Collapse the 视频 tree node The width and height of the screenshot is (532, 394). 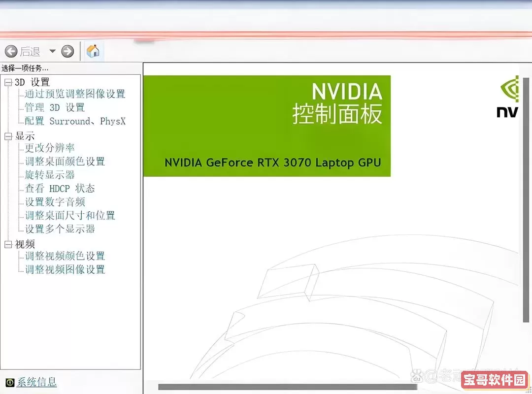point(8,244)
